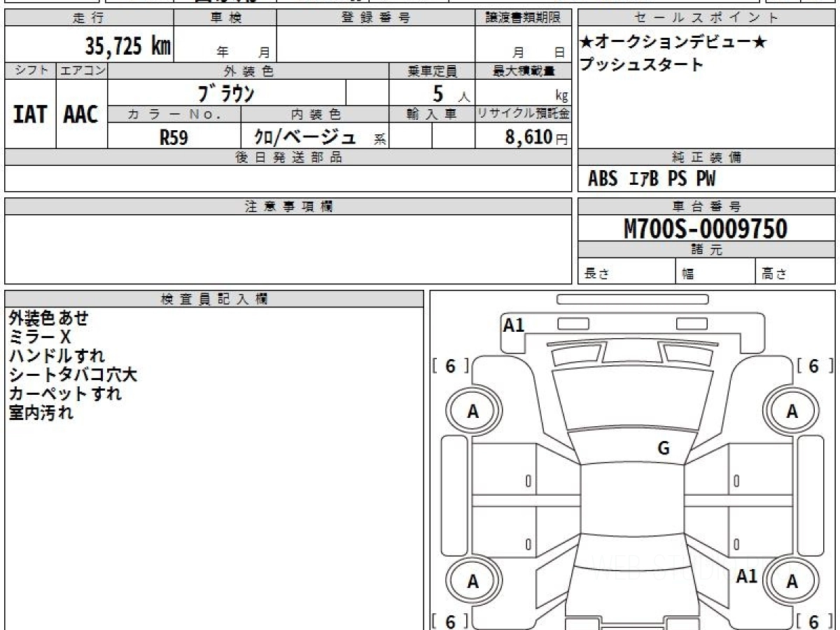
Task: Click the G mark on the windshield
Action: pyautogui.click(x=664, y=449)
